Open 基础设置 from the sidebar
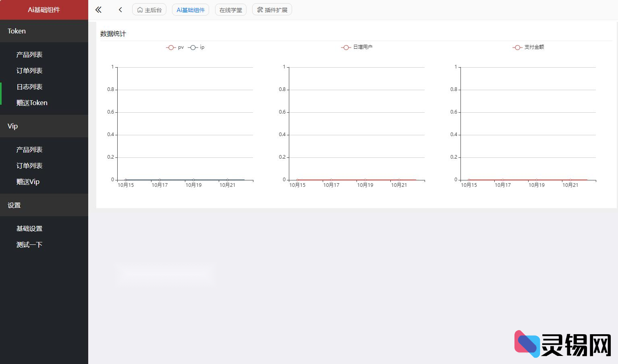This screenshot has height=364, width=618. click(x=29, y=228)
